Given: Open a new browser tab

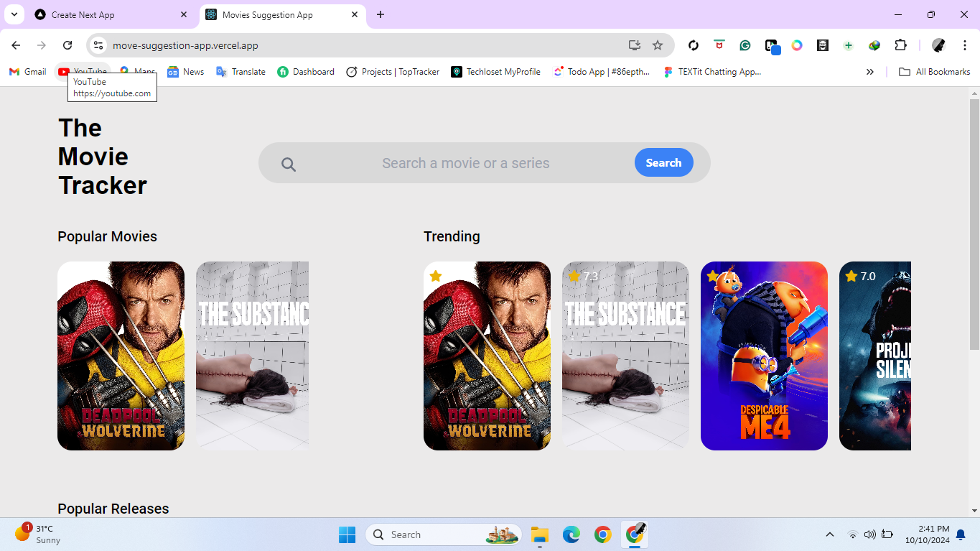Looking at the screenshot, I should [x=381, y=14].
